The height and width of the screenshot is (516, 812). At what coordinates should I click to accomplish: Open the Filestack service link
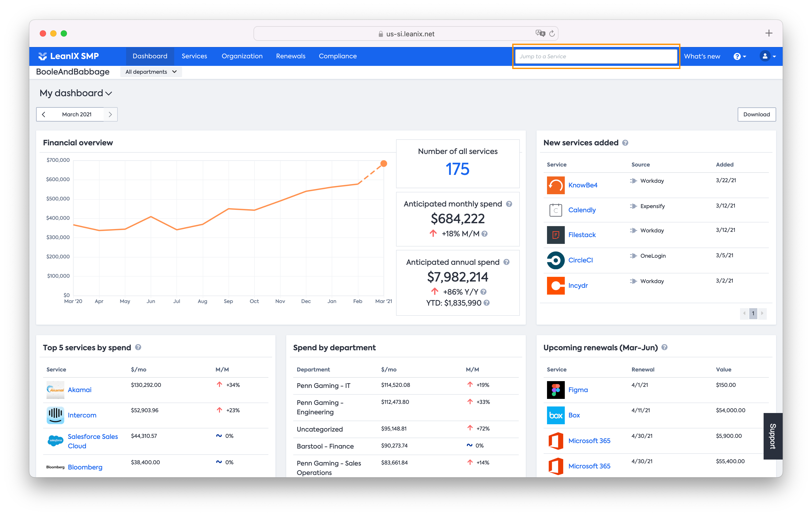click(x=582, y=235)
